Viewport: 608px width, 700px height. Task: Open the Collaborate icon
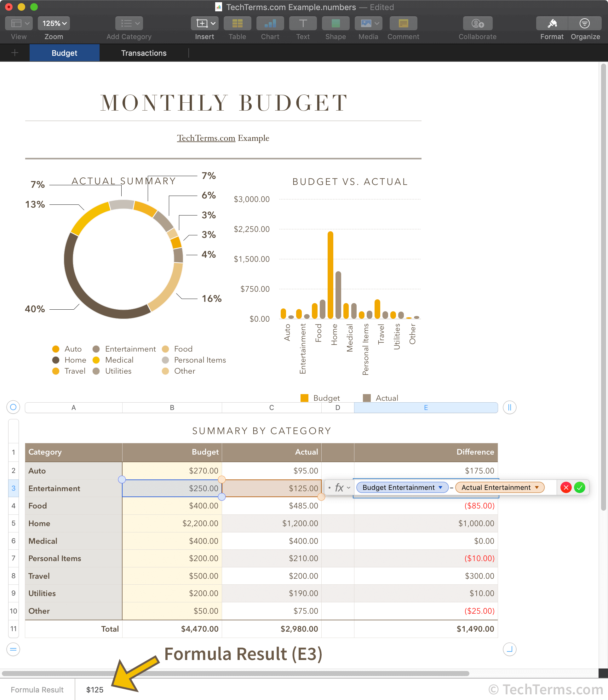tap(477, 23)
